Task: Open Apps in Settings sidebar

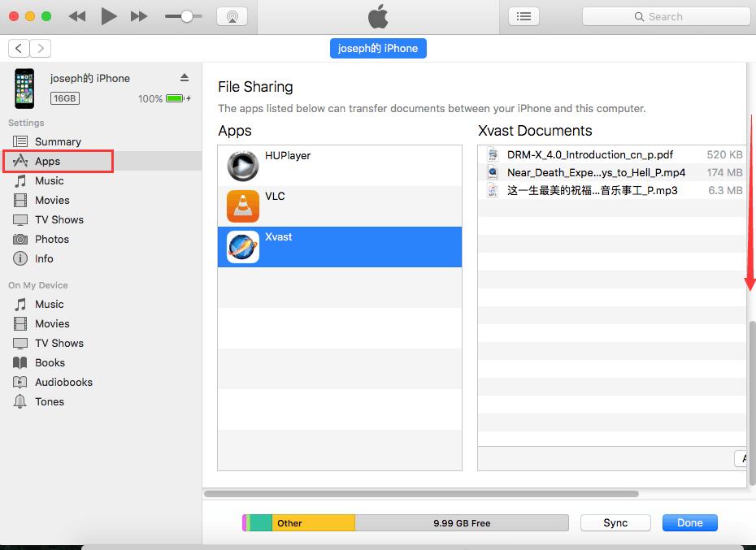Action: 47,161
